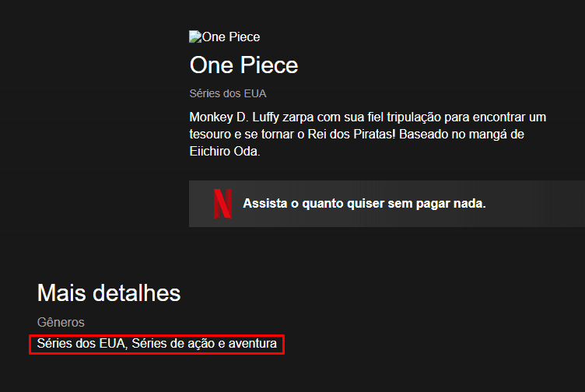Click the word encontrar in the synopsis
This screenshot has height=392, width=585.
[x=498, y=117]
